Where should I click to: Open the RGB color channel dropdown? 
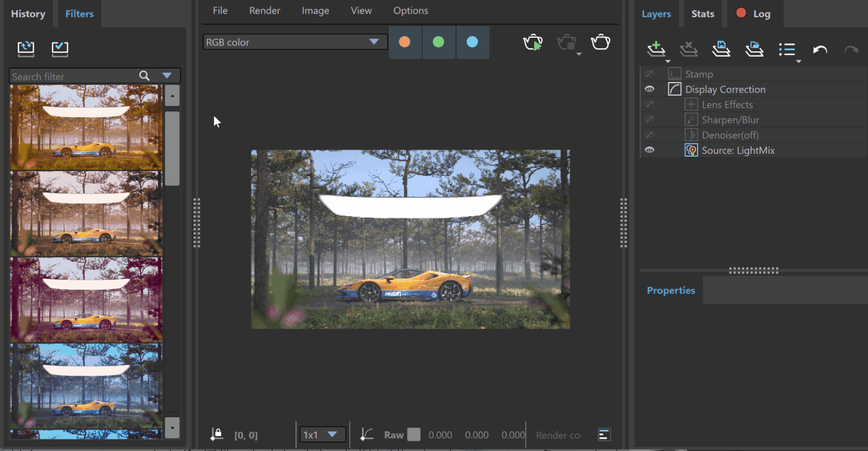pyautogui.click(x=295, y=42)
